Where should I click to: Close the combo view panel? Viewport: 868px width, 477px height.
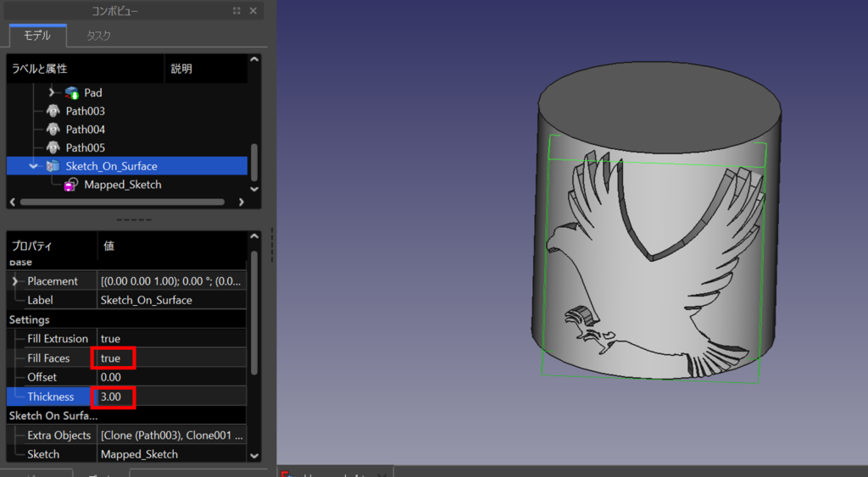(253, 11)
